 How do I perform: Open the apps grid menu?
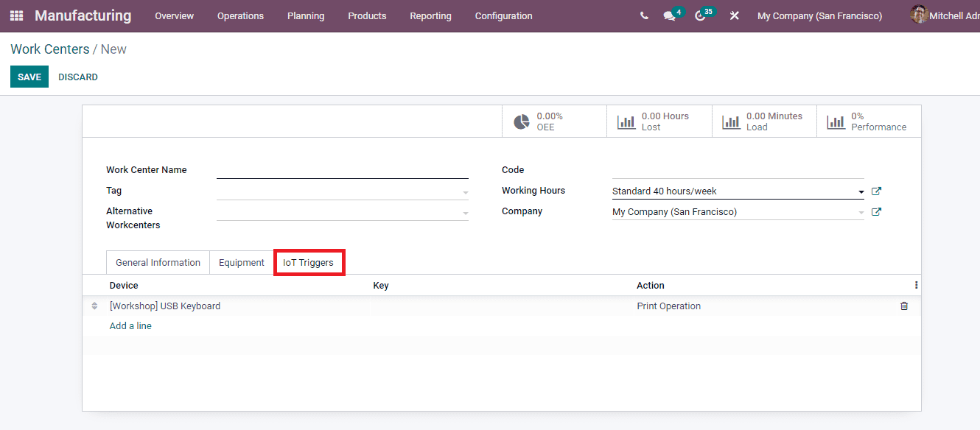(16, 15)
